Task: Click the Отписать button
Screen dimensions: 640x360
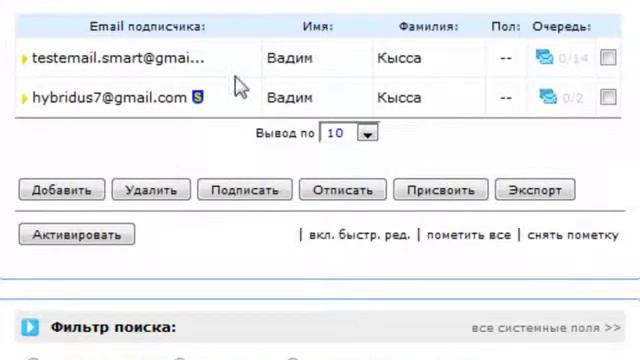Action: pyautogui.click(x=342, y=190)
